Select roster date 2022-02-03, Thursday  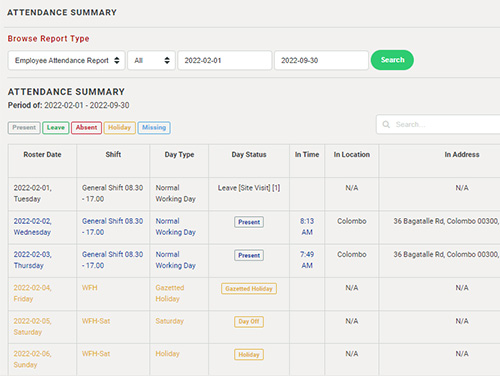33,260
